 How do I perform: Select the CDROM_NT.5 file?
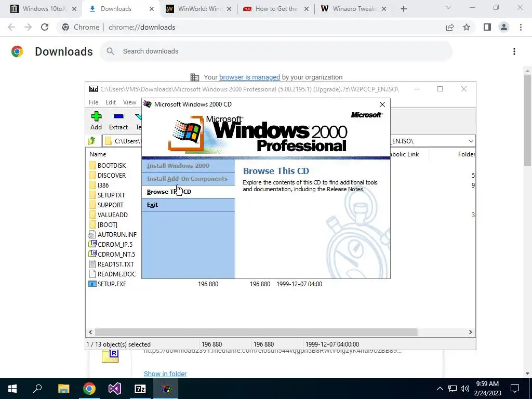pos(112,254)
